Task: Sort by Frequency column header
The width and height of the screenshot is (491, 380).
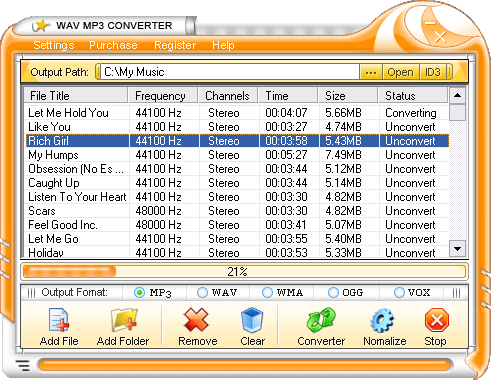Action: [x=163, y=96]
